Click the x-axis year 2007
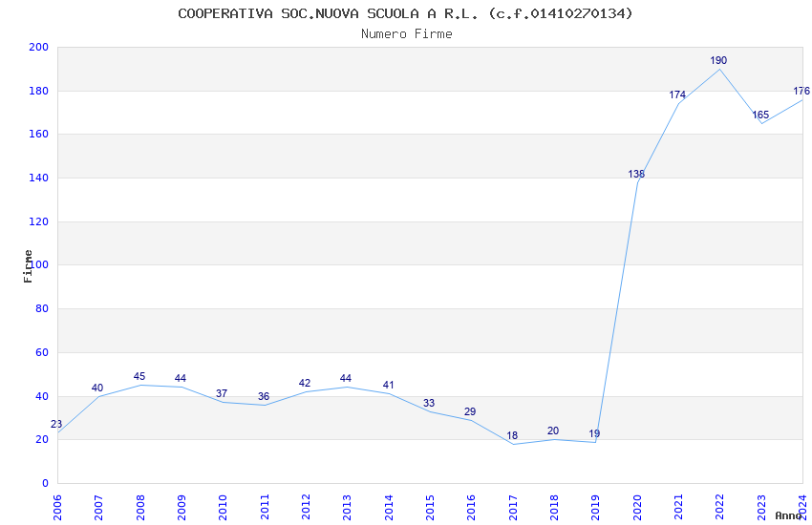 tap(98, 508)
